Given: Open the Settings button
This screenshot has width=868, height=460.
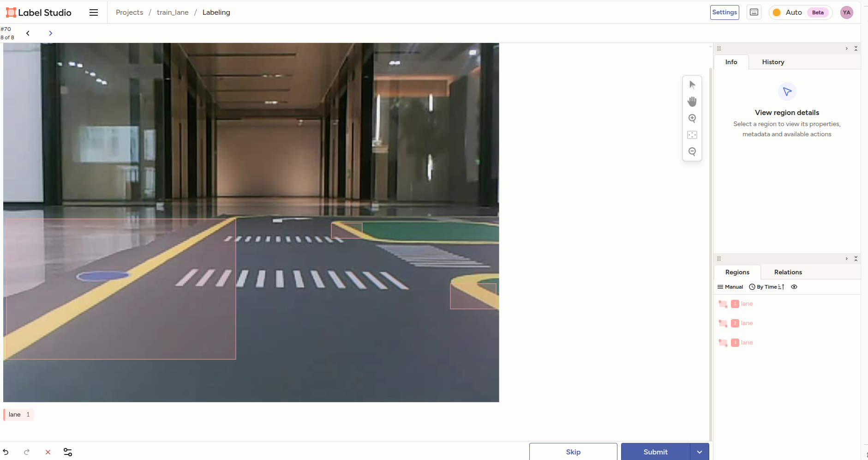Looking at the screenshot, I should click(724, 12).
